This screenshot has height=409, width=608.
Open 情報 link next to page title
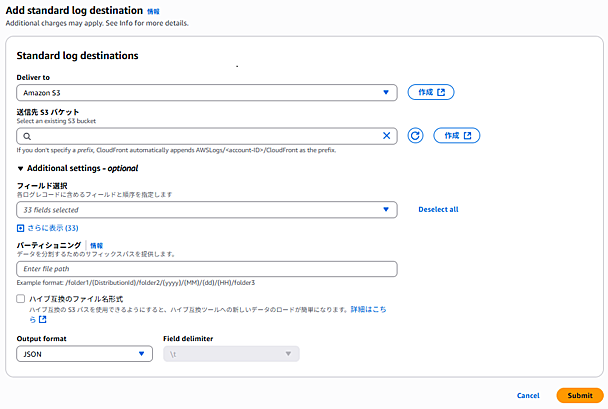point(153,10)
